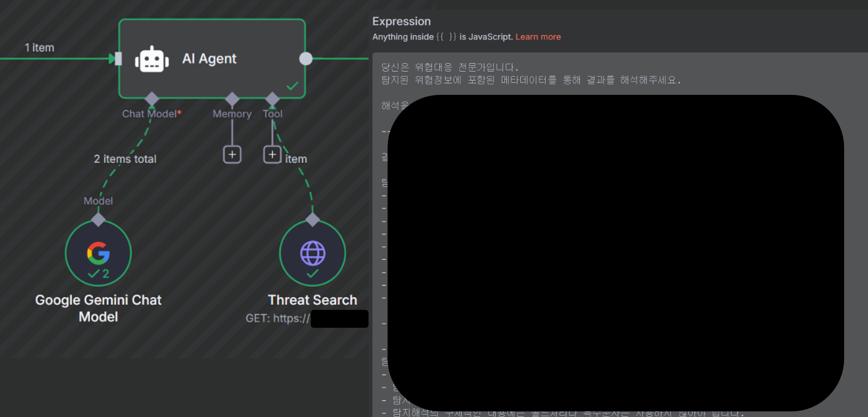
Task: Select the Chat Model connector diamond
Action: coord(151,99)
